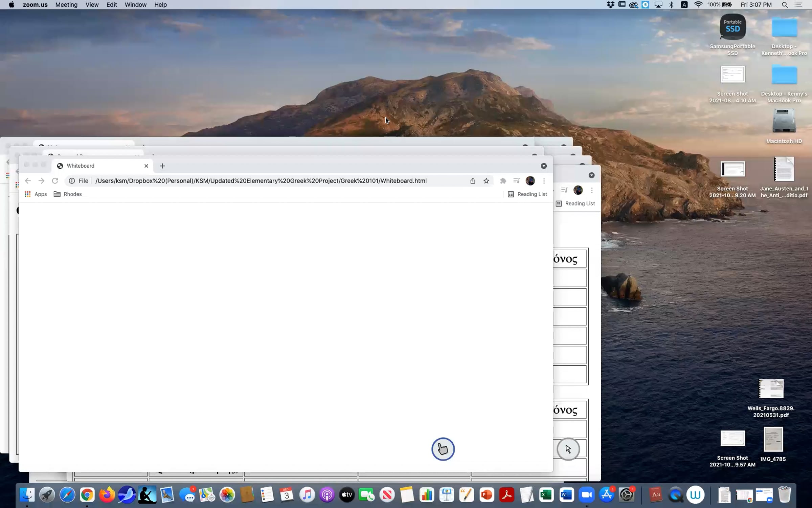Image resolution: width=812 pixels, height=508 pixels.
Task: Open the View menu
Action: 92,5
